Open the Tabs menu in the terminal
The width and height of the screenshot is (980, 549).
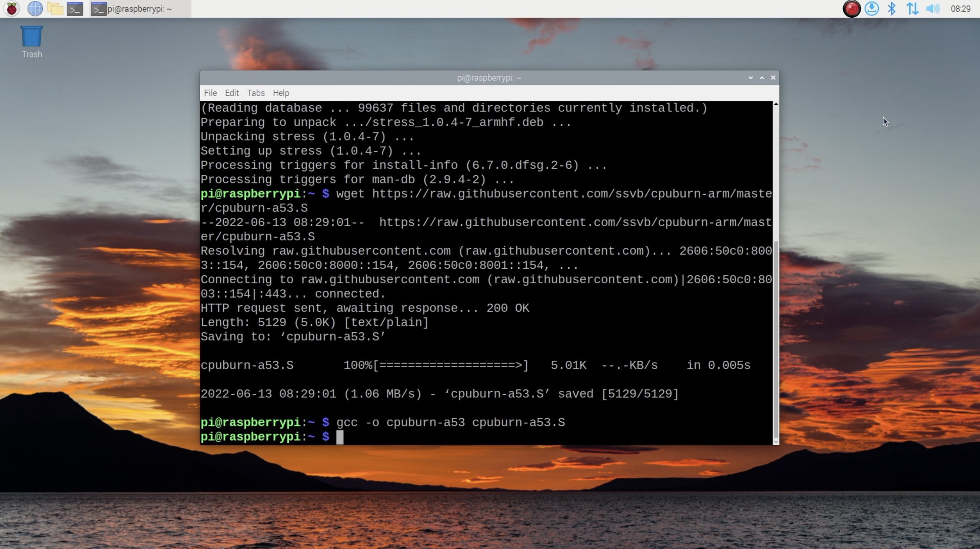[x=255, y=93]
